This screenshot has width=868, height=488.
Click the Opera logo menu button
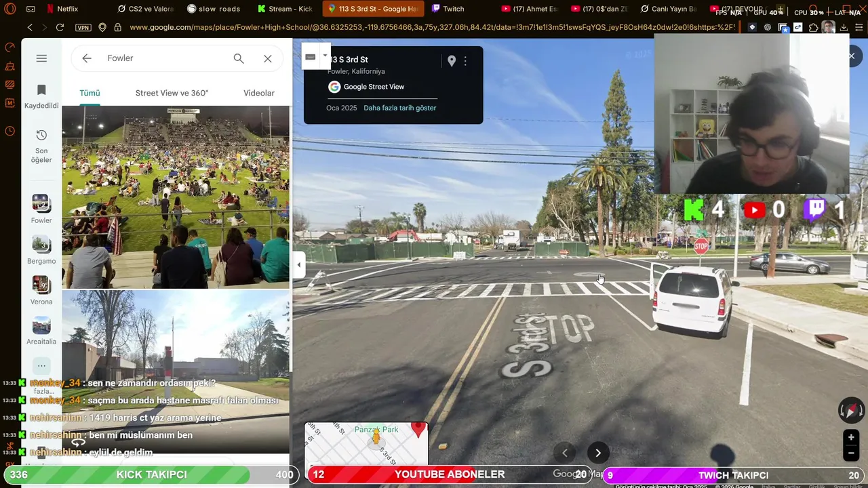[10, 9]
